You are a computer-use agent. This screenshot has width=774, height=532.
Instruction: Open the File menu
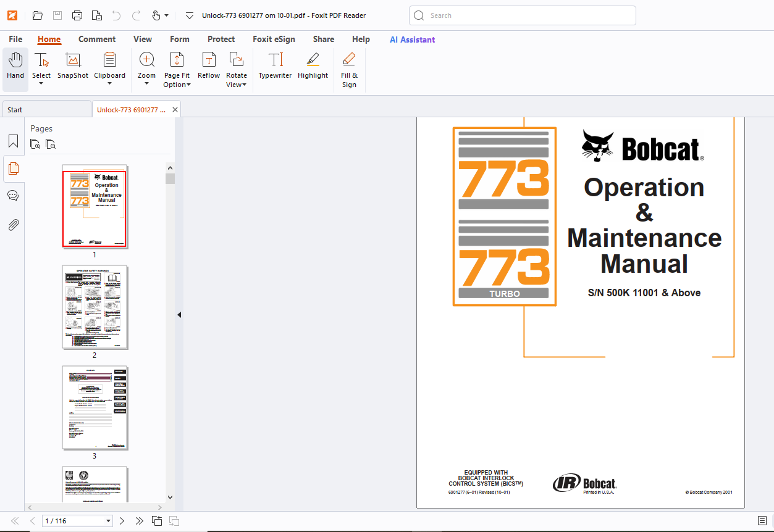click(15, 39)
